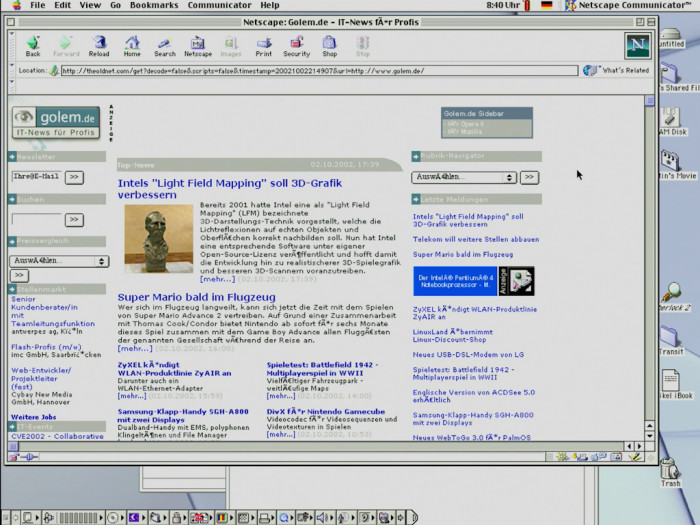The height and width of the screenshot is (525, 700).
Task: Open ZyXEL WLAN-Produktlinie article in main column
Action: [x=175, y=369]
